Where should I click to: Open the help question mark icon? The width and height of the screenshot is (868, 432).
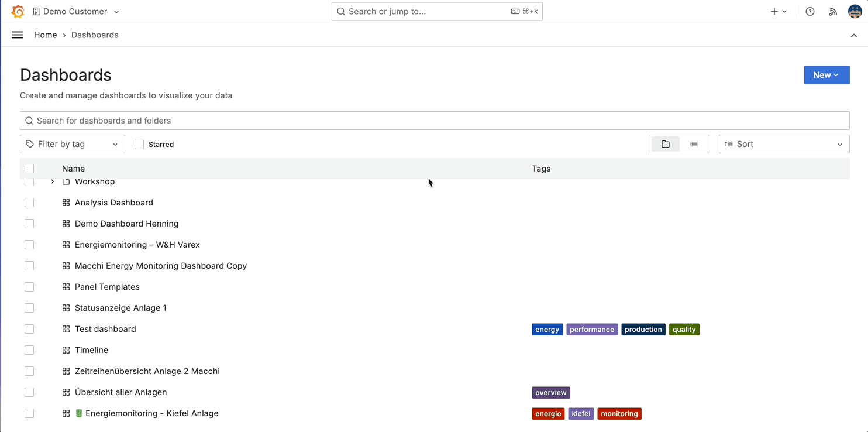pyautogui.click(x=810, y=11)
